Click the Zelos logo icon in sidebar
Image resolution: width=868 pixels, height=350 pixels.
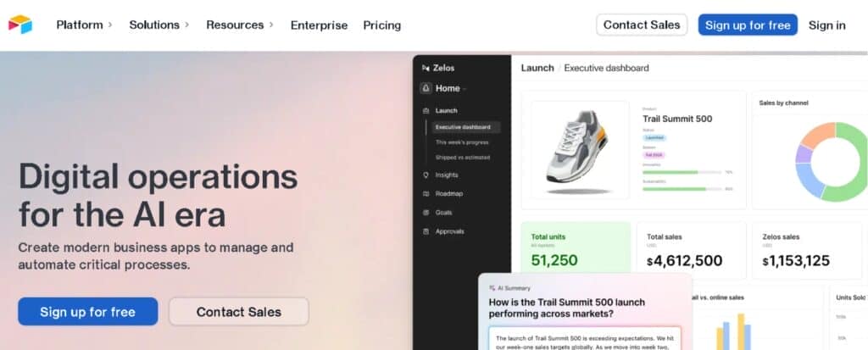point(426,67)
